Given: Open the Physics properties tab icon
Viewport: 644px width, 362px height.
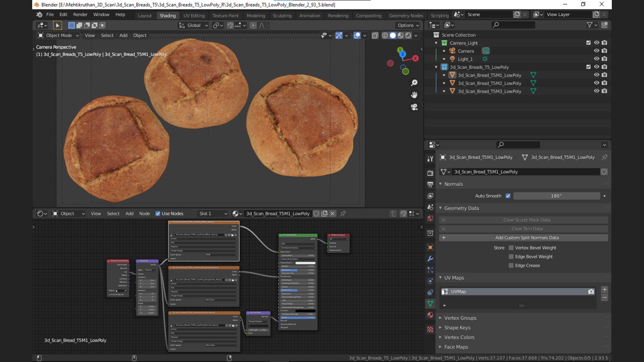Looking at the screenshot, I should [x=430, y=281].
